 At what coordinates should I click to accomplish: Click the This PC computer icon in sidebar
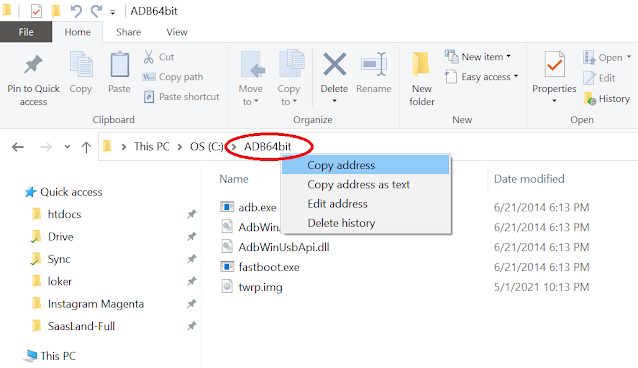31,356
